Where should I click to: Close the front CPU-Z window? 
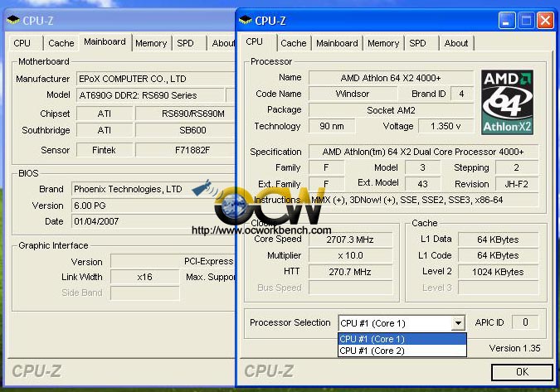click(545, 21)
